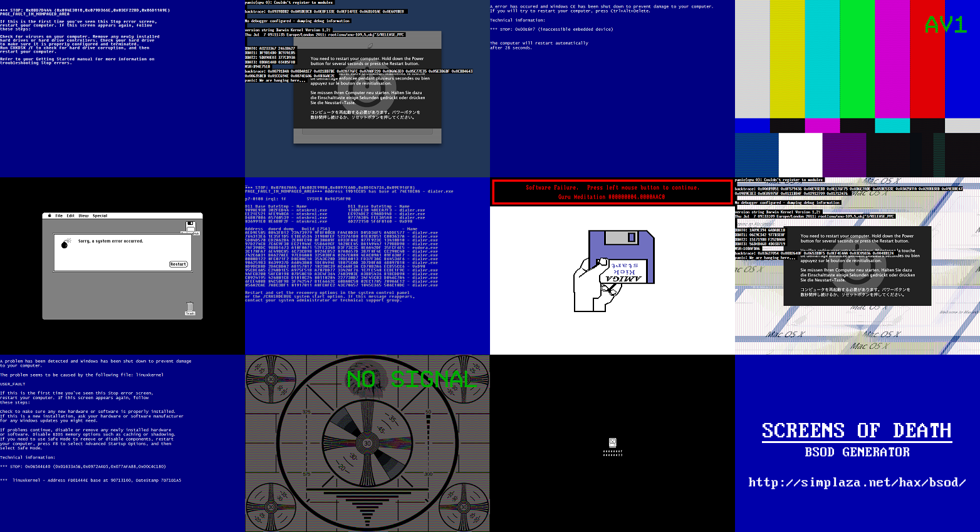The width and height of the screenshot is (980, 532).
Task: Open the Edit menu
Action: [71, 216]
